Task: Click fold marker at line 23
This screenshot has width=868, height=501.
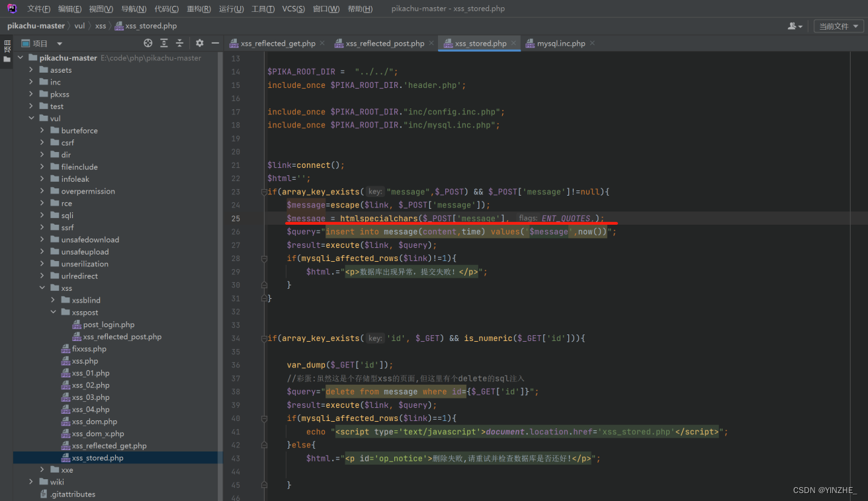Action: click(x=263, y=192)
